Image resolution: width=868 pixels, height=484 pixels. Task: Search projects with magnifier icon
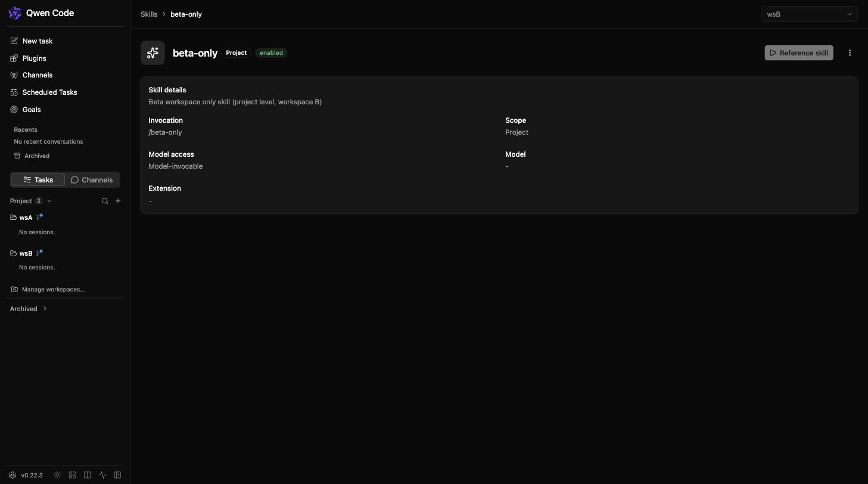coord(105,201)
